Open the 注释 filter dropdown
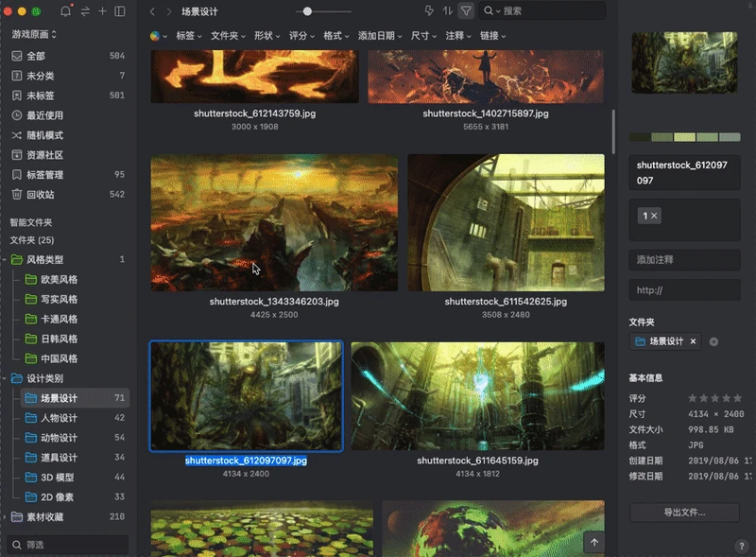This screenshot has width=756, height=557. pos(458,36)
